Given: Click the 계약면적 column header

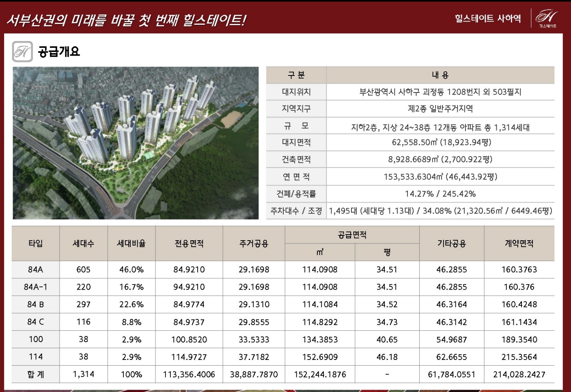Looking at the screenshot, I should (x=519, y=243).
